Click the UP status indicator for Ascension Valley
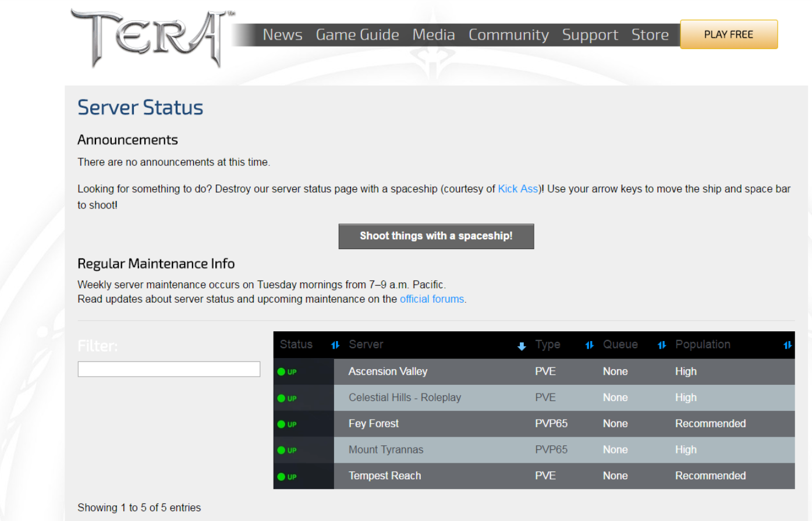The image size is (812, 521). (x=287, y=372)
